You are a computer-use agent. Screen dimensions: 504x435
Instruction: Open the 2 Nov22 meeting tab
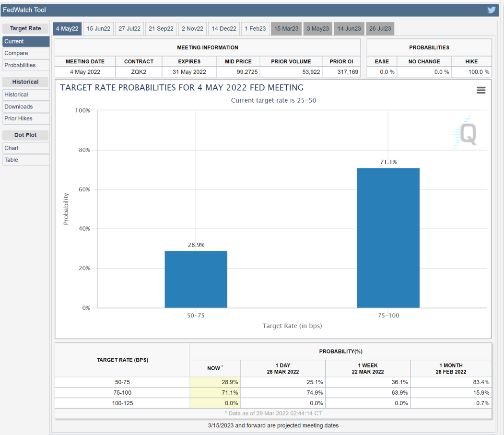point(192,29)
